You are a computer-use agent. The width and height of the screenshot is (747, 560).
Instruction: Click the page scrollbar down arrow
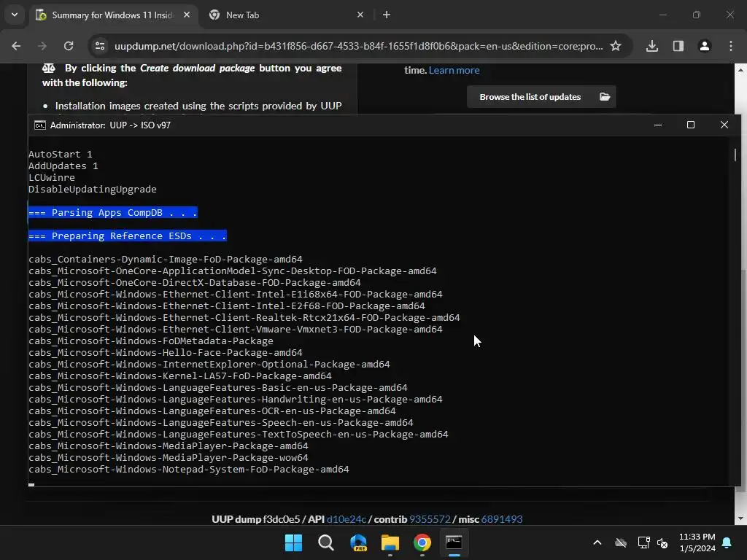(740, 518)
